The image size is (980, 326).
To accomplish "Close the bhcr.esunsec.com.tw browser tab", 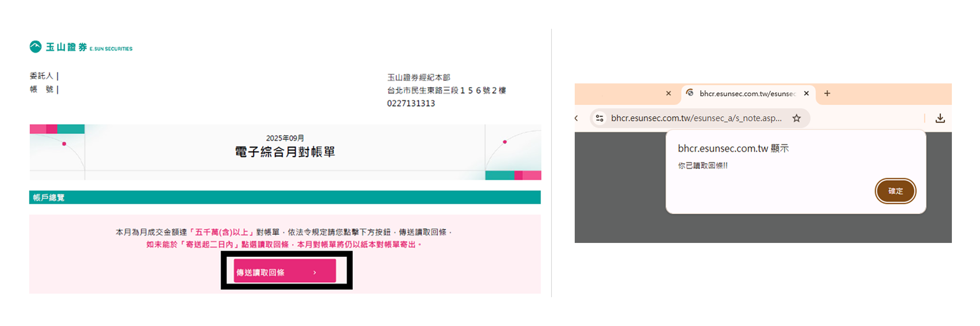I will [x=806, y=93].
